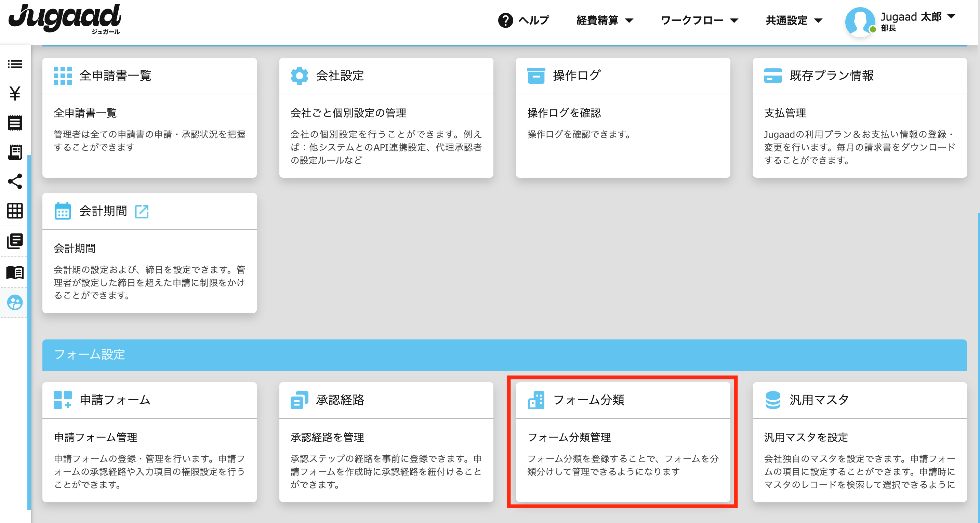Click 承認経路を管理 subtitle text
The height and width of the screenshot is (523, 980).
tap(327, 437)
